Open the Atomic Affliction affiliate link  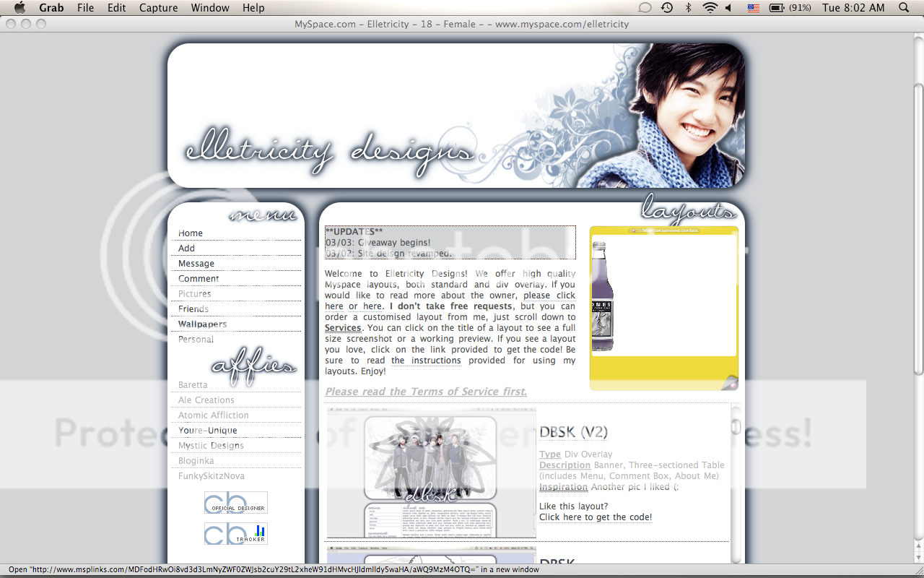pos(214,415)
